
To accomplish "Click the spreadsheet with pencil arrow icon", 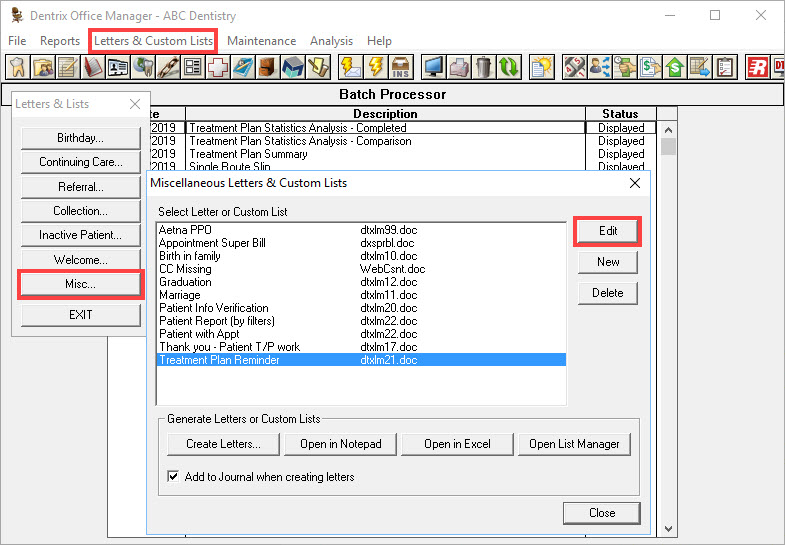I will pos(700,67).
